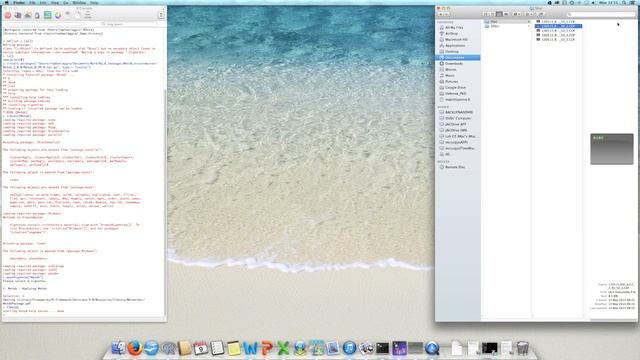Image resolution: width=640 pixels, height=360 pixels.
Task: Open the Finder Action gear dropdown
Action: (529, 14)
